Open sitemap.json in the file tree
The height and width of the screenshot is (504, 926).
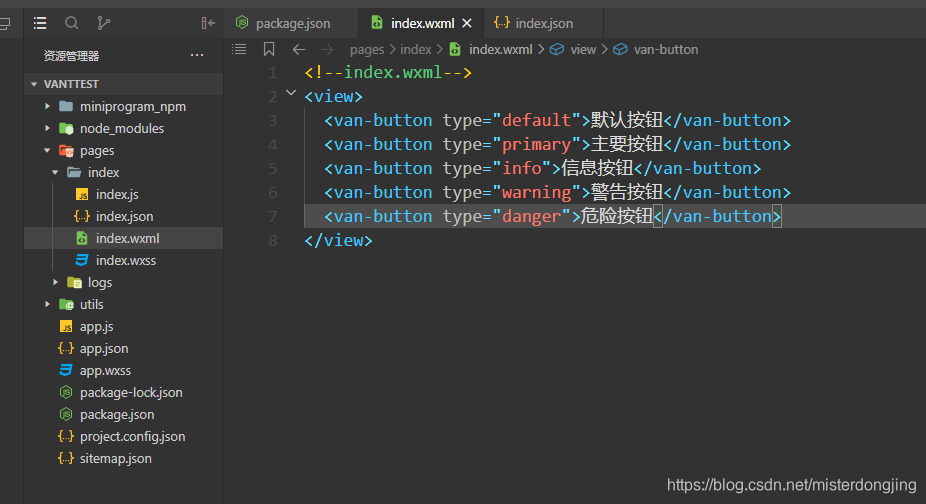116,459
